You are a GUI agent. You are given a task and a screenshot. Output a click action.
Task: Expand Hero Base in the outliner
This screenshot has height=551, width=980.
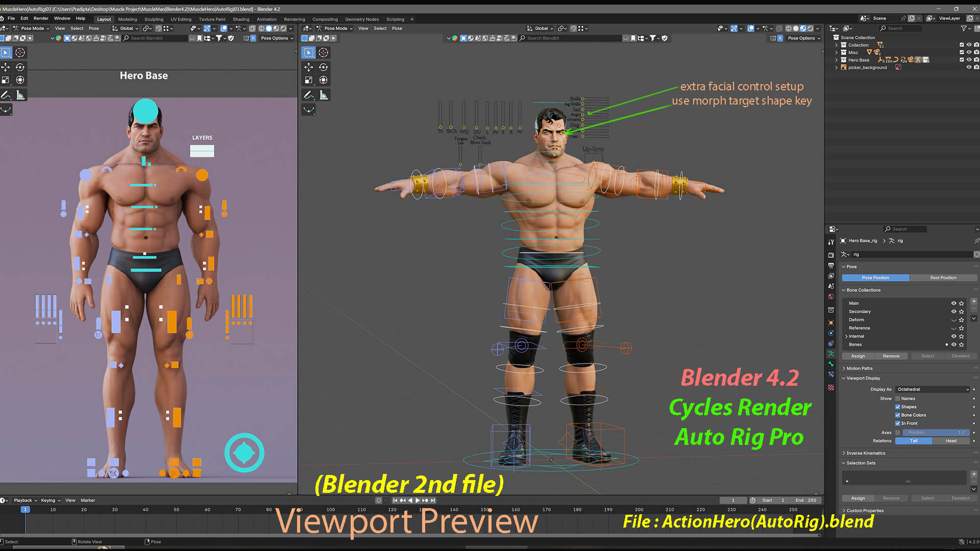(836, 60)
